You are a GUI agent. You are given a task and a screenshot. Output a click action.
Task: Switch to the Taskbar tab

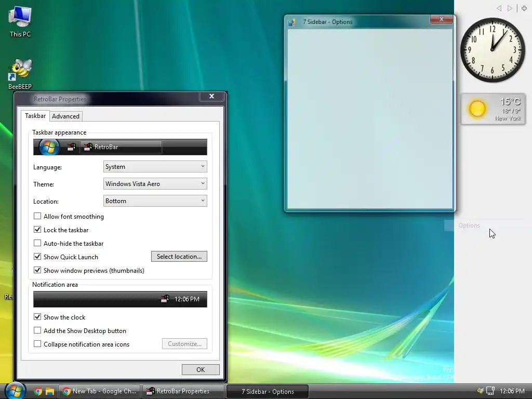pyautogui.click(x=35, y=116)
